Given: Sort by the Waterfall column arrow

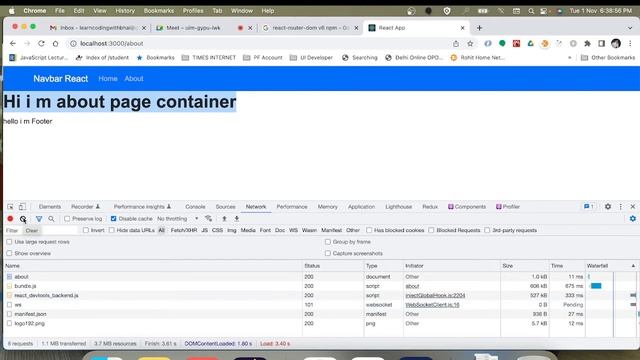Looking at the screenshot, I should [x=633, y=266].
